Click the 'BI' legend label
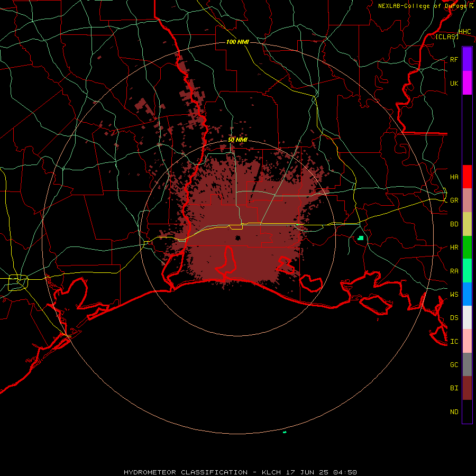The width and height of the screenshot is (476, 476). 454,388
